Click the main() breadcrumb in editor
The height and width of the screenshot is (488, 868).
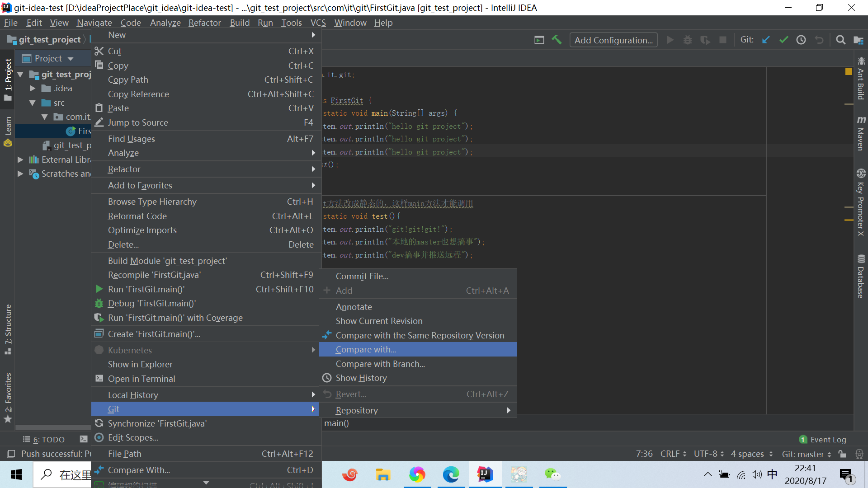point(336,423)
